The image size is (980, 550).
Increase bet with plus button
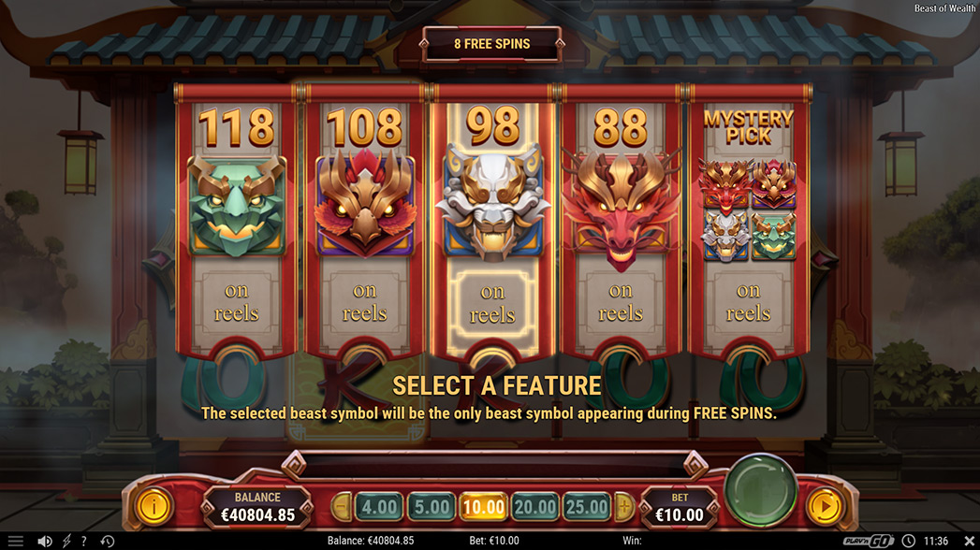tap(623, 506)
